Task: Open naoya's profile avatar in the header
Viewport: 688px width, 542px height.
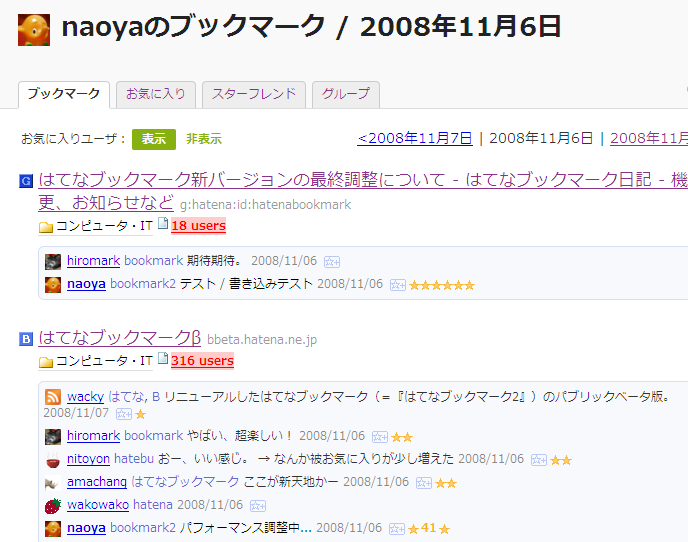Action: [x=34, y=30]
